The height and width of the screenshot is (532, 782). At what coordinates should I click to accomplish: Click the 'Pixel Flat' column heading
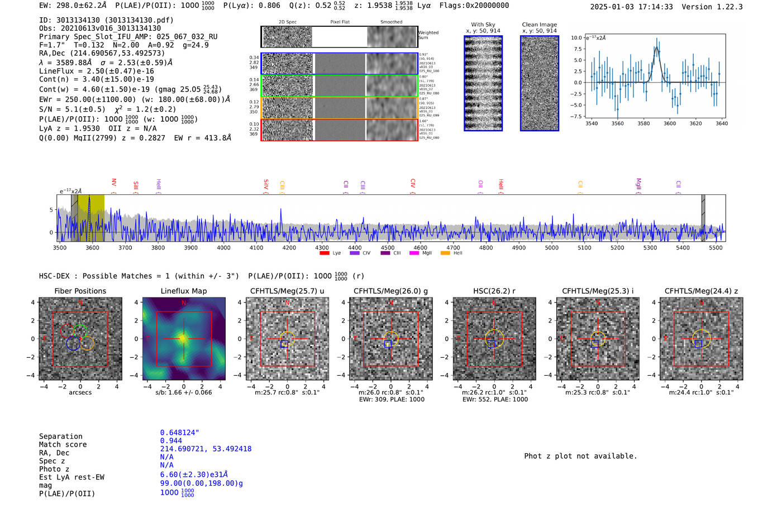[340, 22]
